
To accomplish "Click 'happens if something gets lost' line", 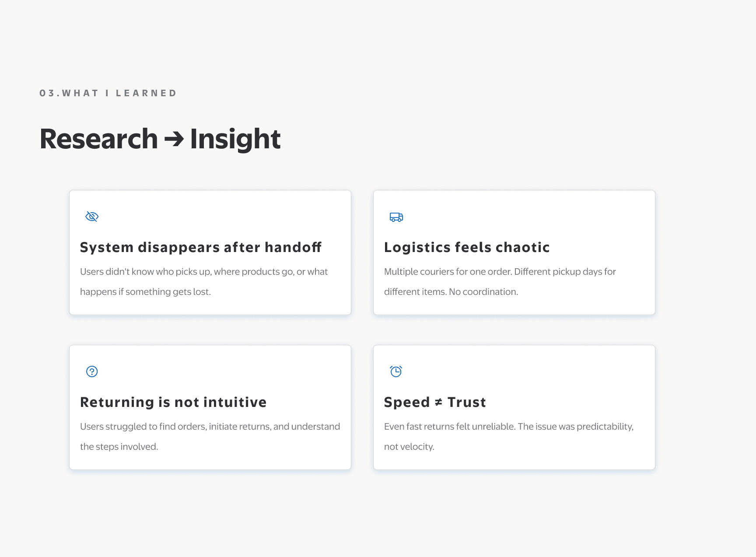I will point(145,292).
